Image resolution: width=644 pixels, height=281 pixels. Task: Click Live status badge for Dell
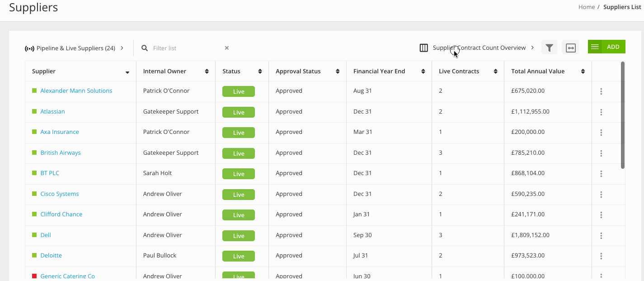tap(239, 236)
